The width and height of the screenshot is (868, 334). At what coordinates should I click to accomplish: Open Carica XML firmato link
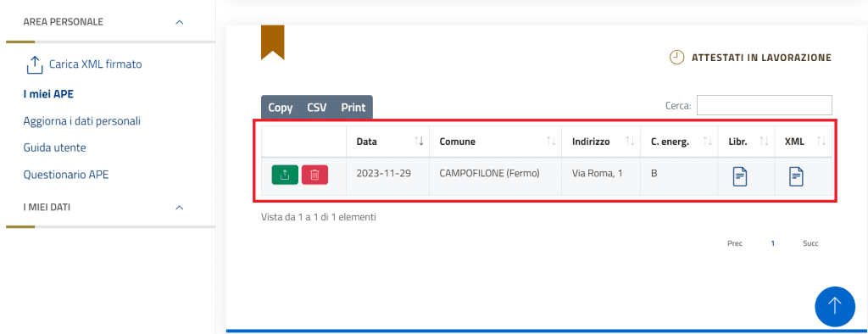click(x=95, y=64)
